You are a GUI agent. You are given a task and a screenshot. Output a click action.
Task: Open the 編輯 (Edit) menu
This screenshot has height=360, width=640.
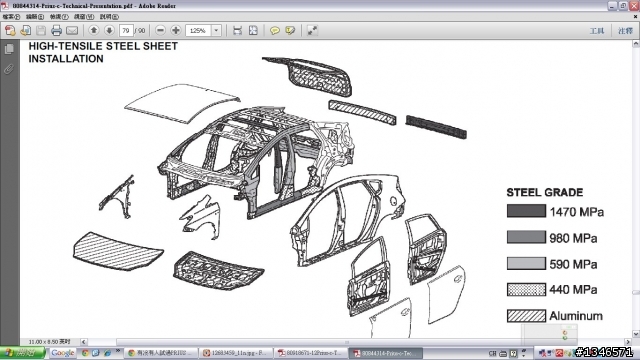tap(35, 17)
